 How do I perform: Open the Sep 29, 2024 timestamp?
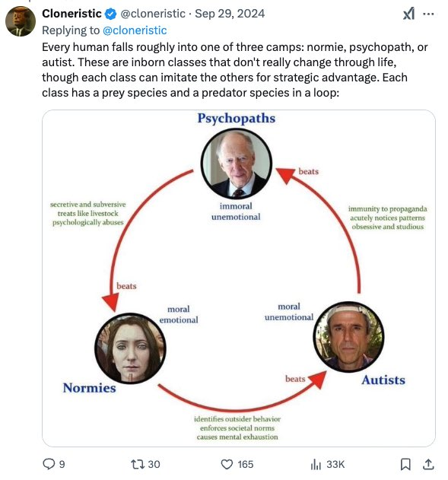[230, 14]
